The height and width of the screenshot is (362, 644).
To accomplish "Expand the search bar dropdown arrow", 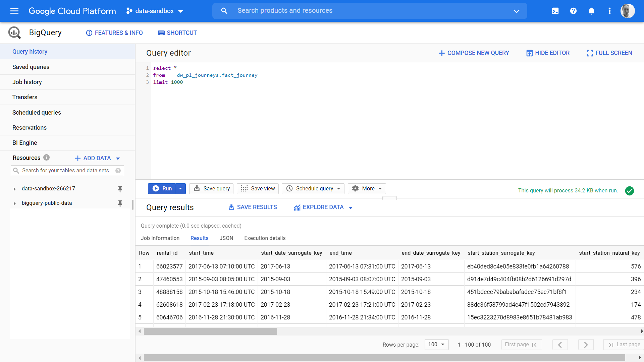I will (x=517, y=11).
